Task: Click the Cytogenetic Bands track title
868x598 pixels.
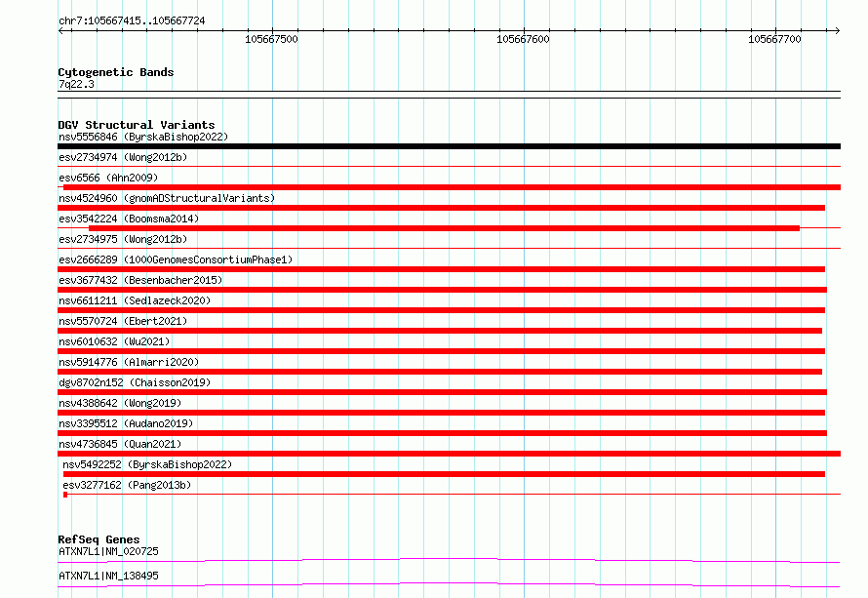Action: point(116,72)
